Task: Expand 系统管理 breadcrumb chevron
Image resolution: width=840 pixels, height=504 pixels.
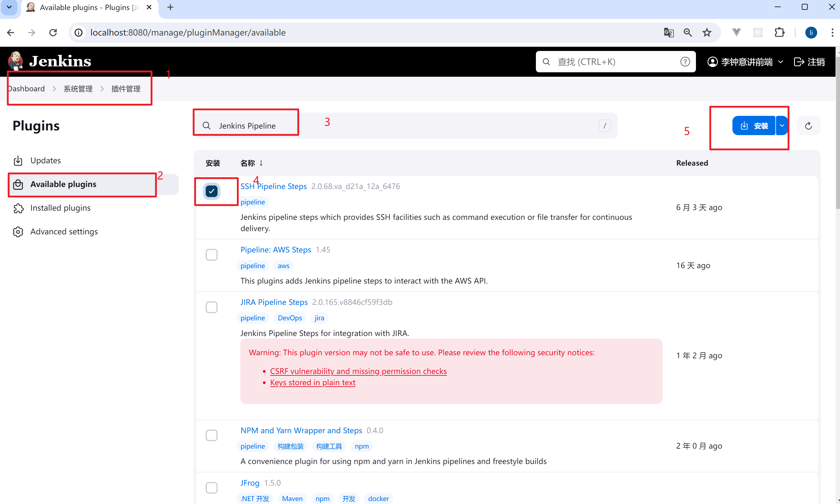Action: (102, 89)
